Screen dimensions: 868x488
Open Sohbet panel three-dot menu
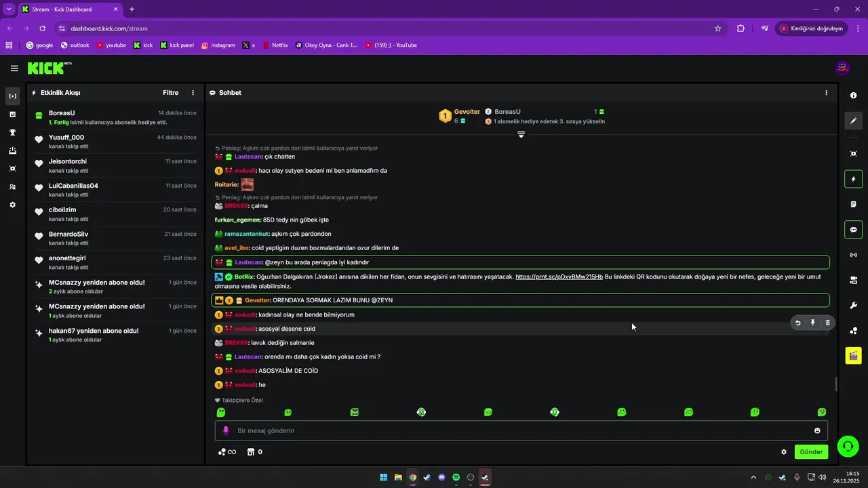(x=826, y=93)
